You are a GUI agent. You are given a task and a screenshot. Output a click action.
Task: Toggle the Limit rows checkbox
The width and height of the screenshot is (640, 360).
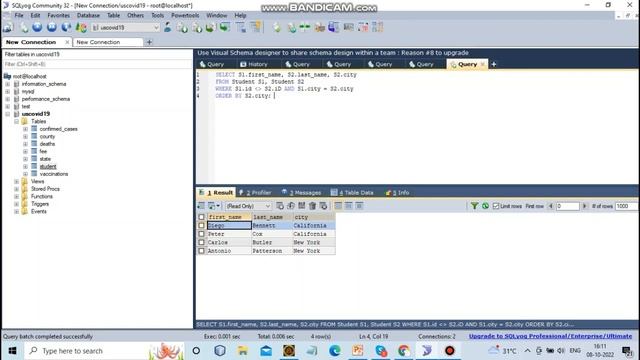point(496,206)
